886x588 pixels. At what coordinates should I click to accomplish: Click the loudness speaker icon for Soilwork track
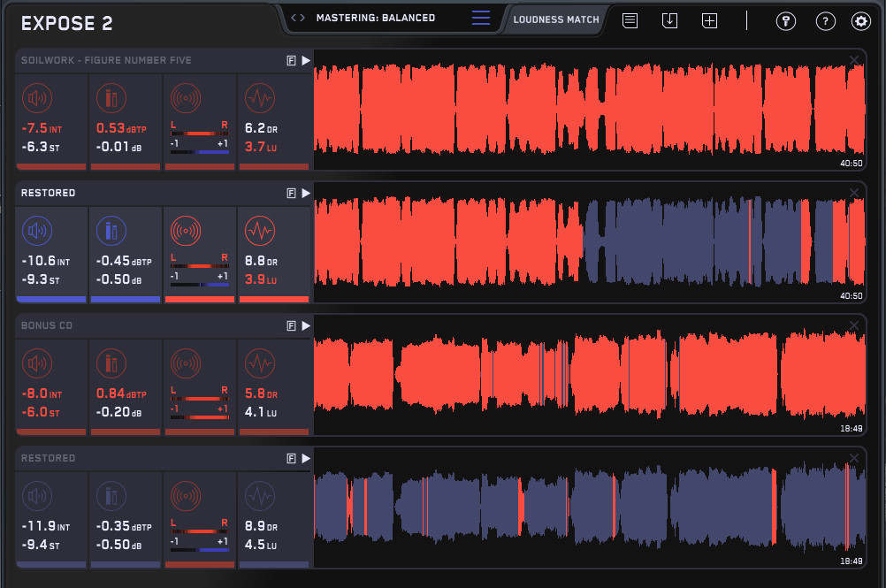point(37,97)
